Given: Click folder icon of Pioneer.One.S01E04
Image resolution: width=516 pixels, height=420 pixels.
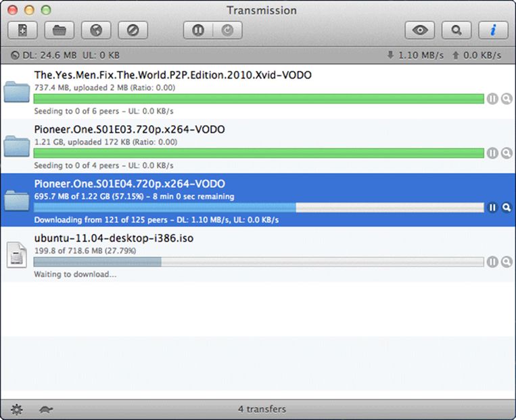Looking at the screenshot, I should point(17,200).
